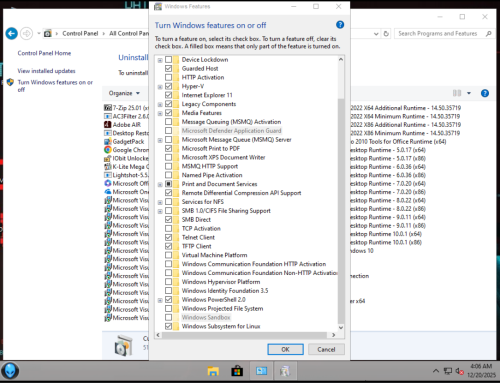Viewport: 500px width, 383px height.
Task: Uncheck the Telnet Client checkbox
Action: click(x=169, y=237)
